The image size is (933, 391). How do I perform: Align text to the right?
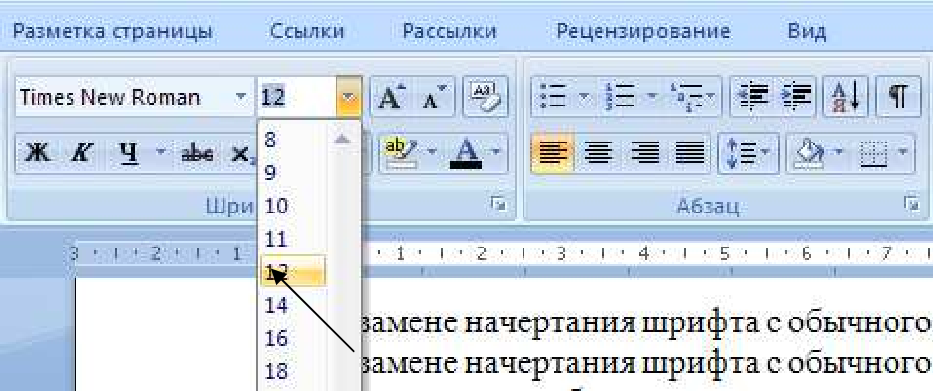(x=645, y=154)
